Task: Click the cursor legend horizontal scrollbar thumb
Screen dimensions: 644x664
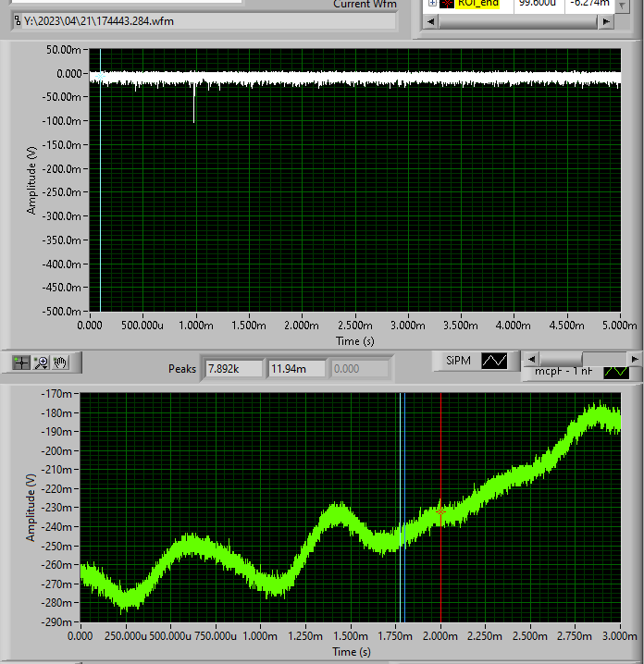Action: pyautogui.click(x=518, y=21)
